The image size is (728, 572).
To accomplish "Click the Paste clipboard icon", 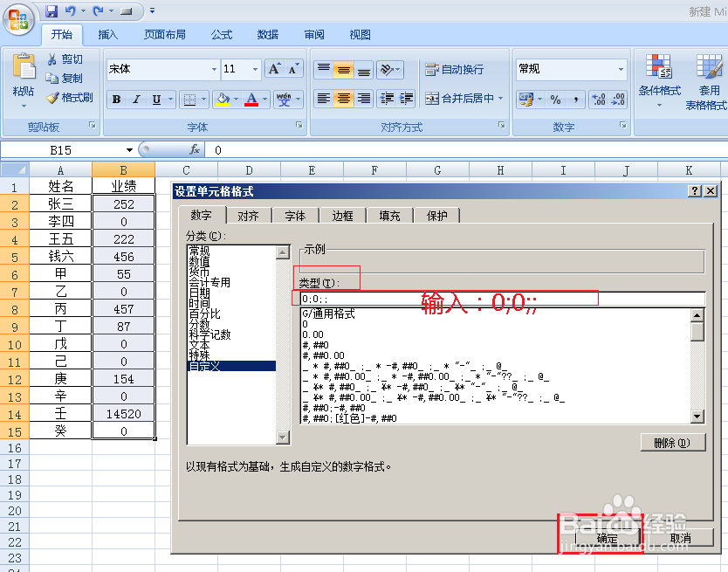I will (24, 67).
